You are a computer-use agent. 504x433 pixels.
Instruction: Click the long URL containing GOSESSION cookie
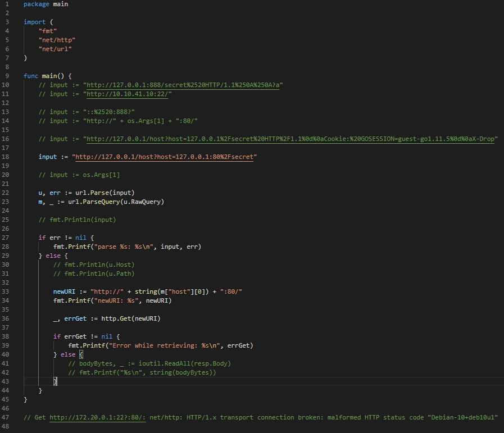[290, 139]
